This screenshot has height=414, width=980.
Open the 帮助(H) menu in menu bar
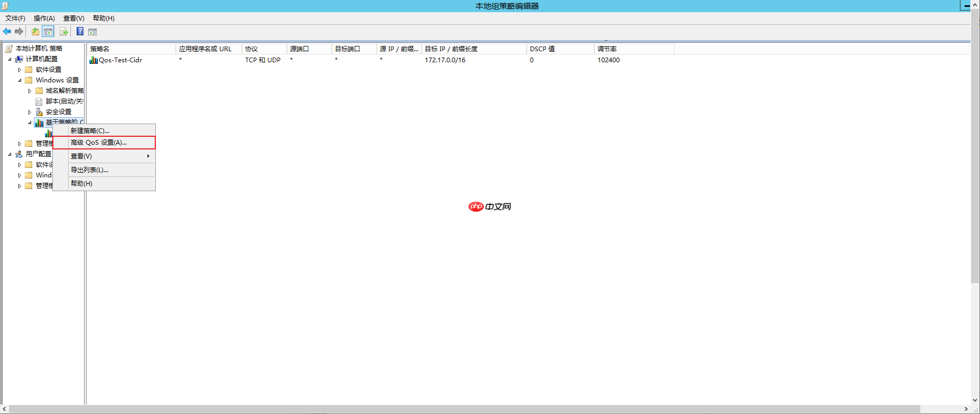[x=104, y=18]
